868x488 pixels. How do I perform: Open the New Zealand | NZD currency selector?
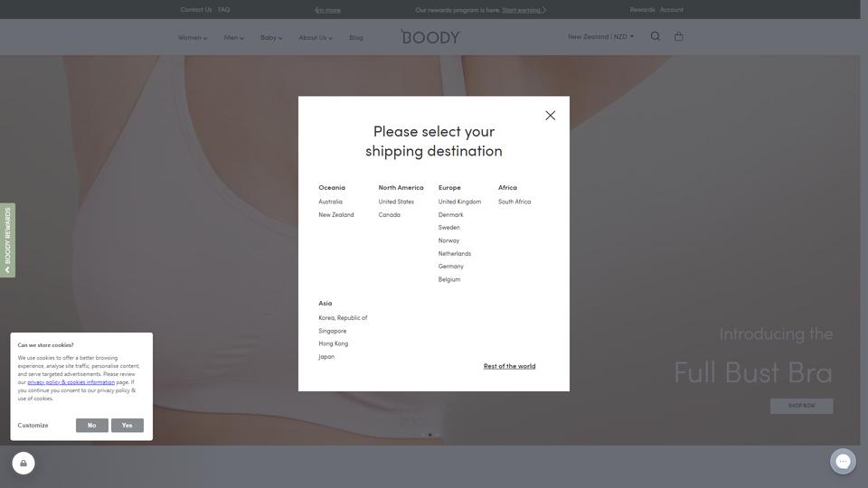click(600, 37)
